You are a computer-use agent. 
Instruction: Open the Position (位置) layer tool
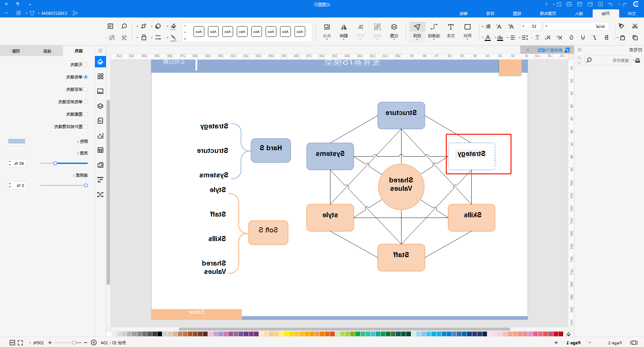tap(394, 31)
